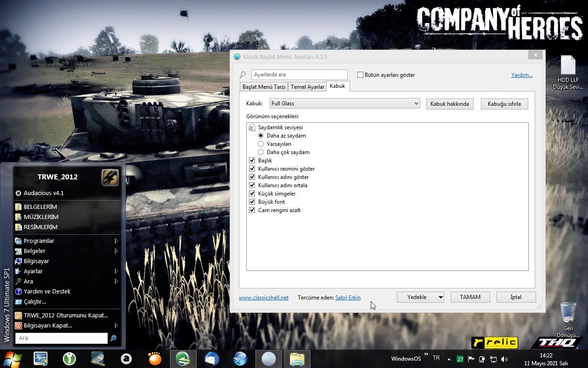The image size is (588, 368).
Task: Select Daha az saydam radio option
Action: point(261,136)
